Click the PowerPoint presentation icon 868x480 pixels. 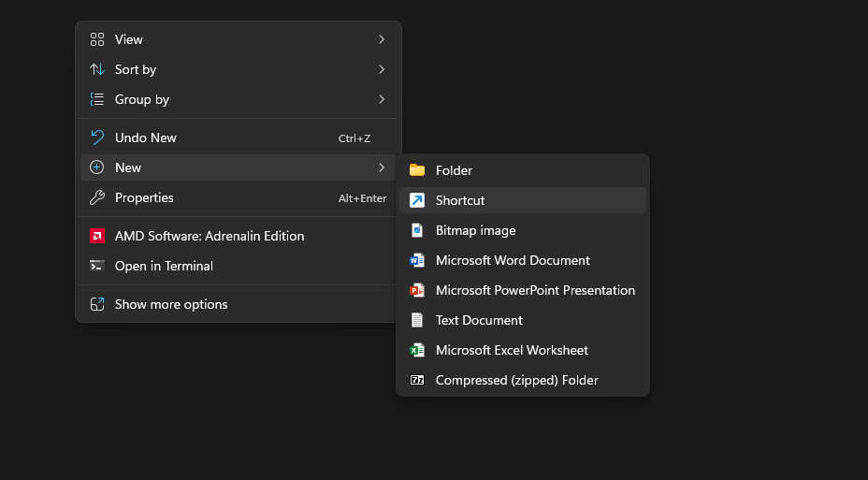click(417, 290)
